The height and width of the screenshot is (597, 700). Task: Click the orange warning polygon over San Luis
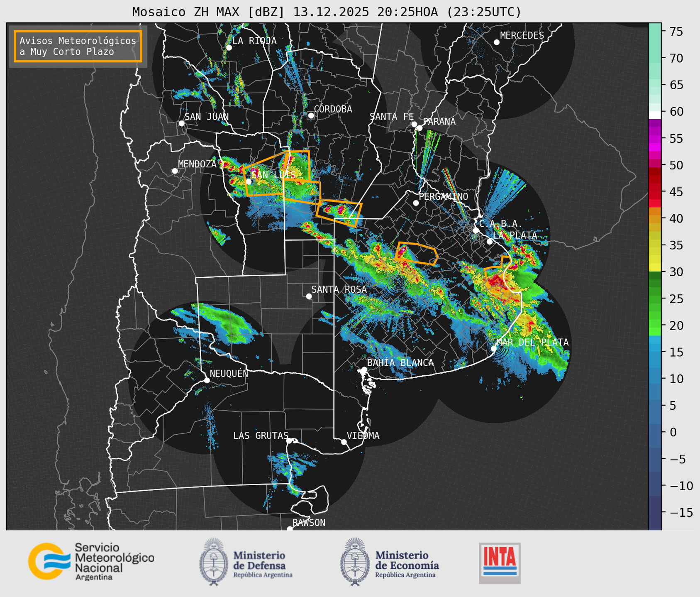click(x=266, y=174)
